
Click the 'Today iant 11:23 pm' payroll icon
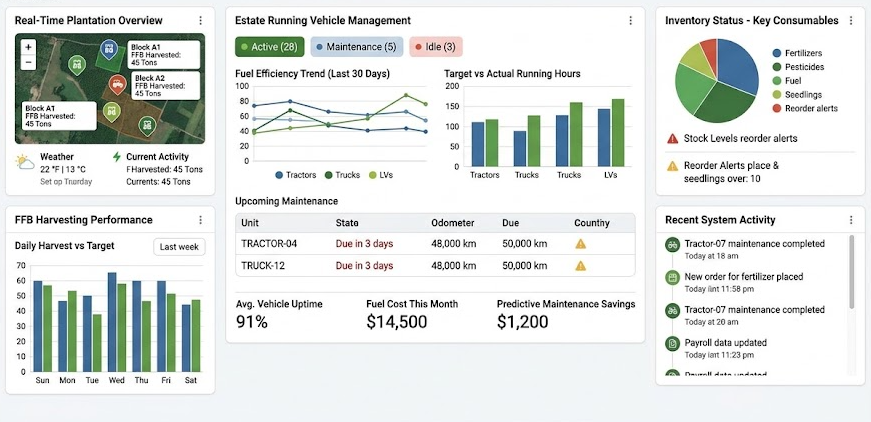672,343
